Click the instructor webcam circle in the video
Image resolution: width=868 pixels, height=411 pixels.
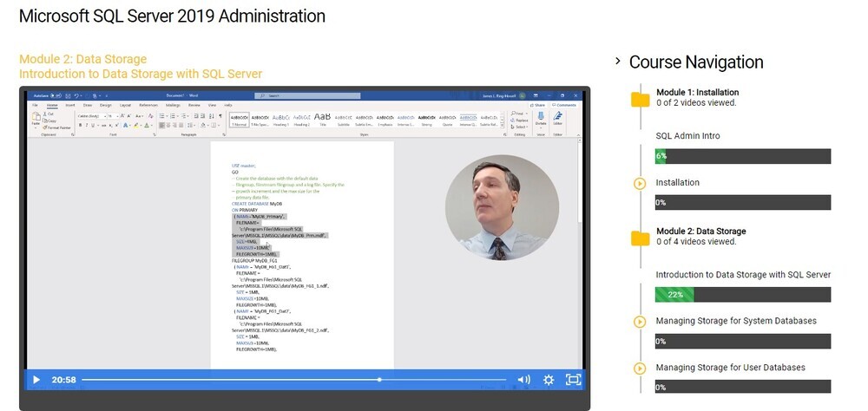pyautogui.click(x=502, y=208)
